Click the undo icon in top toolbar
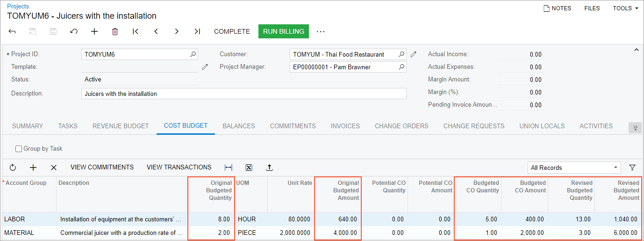Image resolution: width=644 pixels, height=241 pixels. [x=74, y=31]
